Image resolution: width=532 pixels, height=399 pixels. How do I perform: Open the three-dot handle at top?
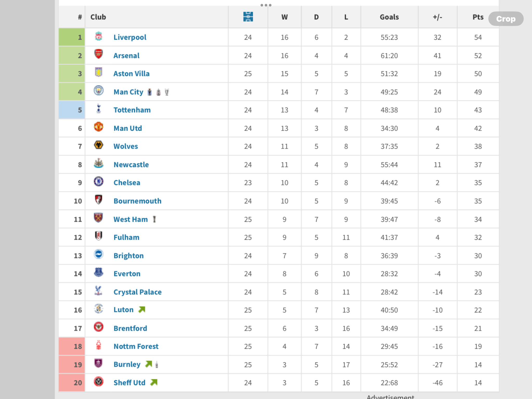click(x=266, y=5)
